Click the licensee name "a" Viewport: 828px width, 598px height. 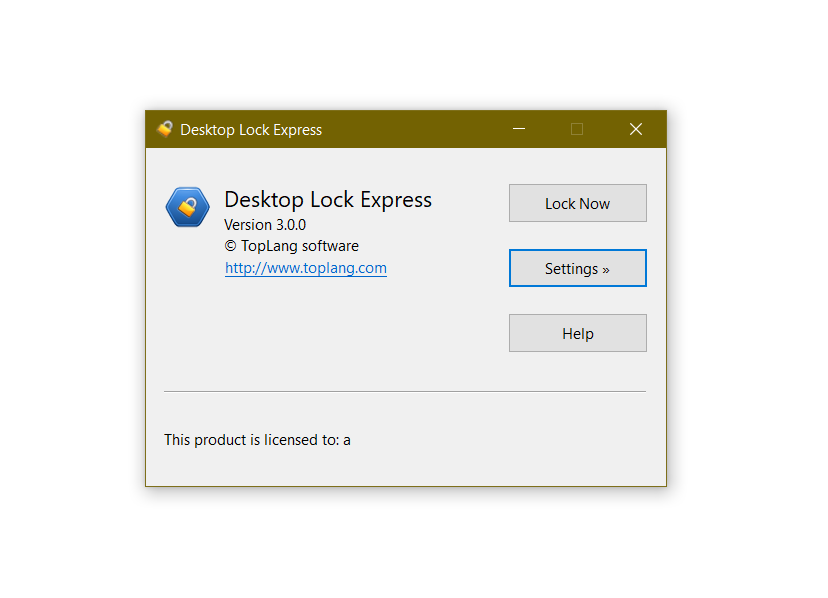click(347, 440)
